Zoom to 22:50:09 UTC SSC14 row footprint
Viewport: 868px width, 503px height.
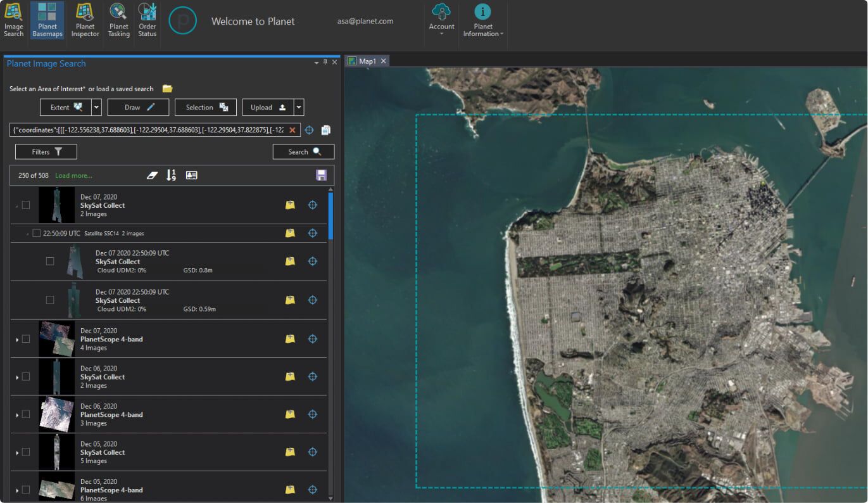[x=312, y=233]
